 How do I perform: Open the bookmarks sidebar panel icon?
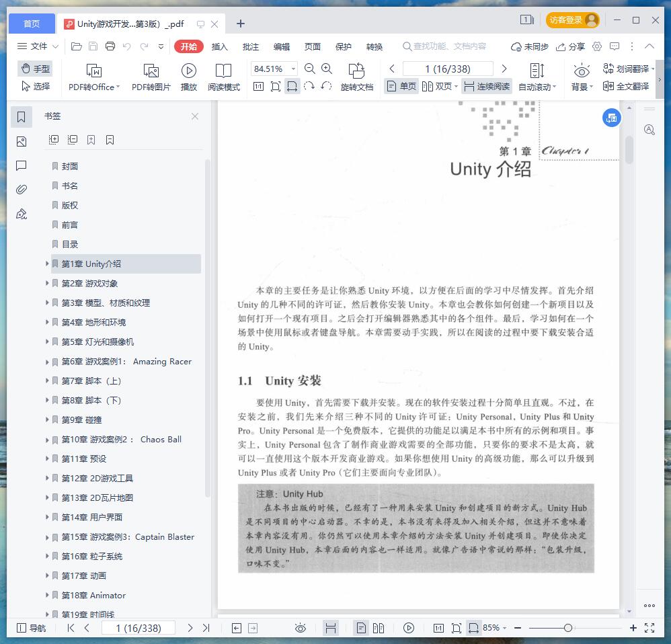click(22, 117)
